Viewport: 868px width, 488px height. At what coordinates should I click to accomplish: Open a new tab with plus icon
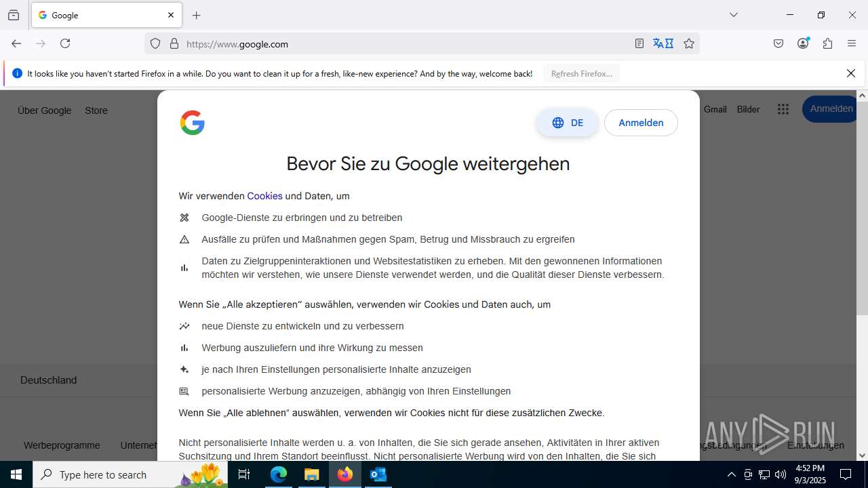point(197,15)
